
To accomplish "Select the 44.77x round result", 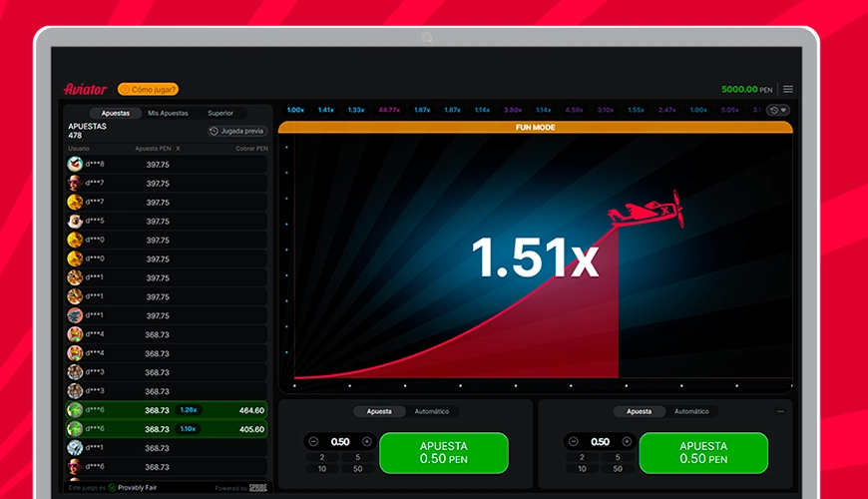I will coord(389,110).
